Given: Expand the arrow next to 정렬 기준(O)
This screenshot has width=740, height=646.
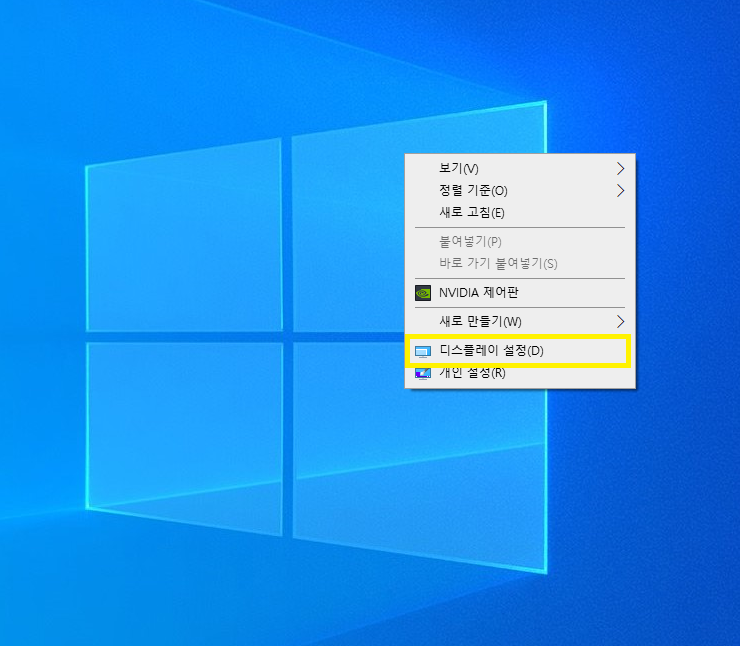Looking at the screenshot, I should point(621,191).
